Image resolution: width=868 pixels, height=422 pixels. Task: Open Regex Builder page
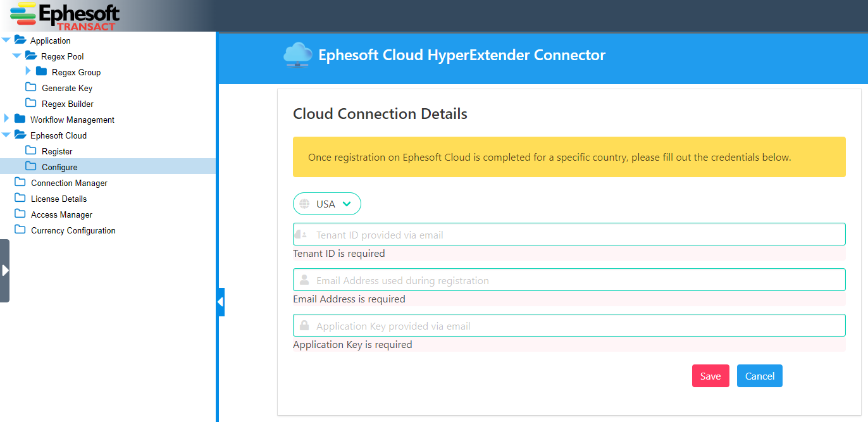[68, 104]
